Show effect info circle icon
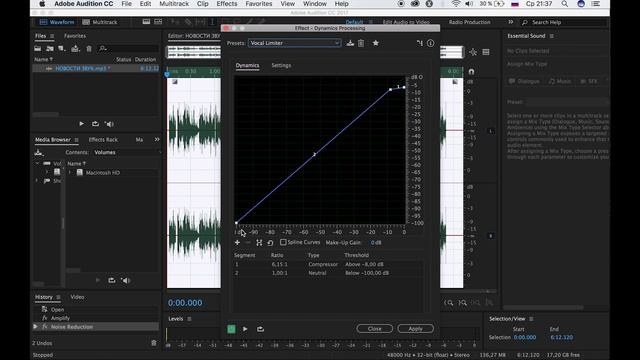This screenshot has width=640, height=360. click(431, 43)
